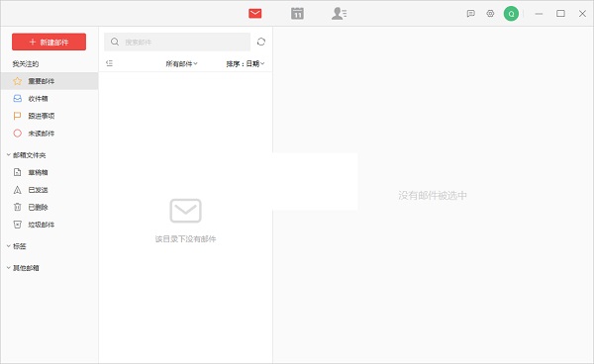Collapse the 邮箱文件夹 section
594x364 pixels.
pos(8,154)
